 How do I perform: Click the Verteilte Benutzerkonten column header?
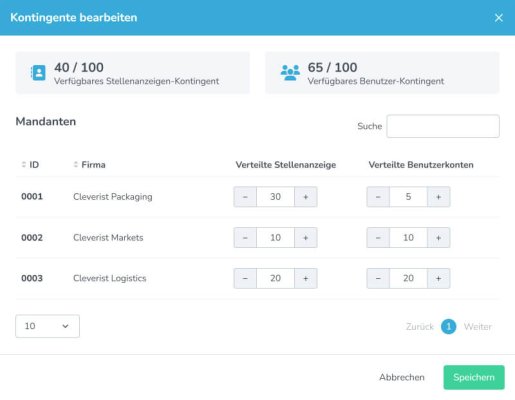click(421, 165)
